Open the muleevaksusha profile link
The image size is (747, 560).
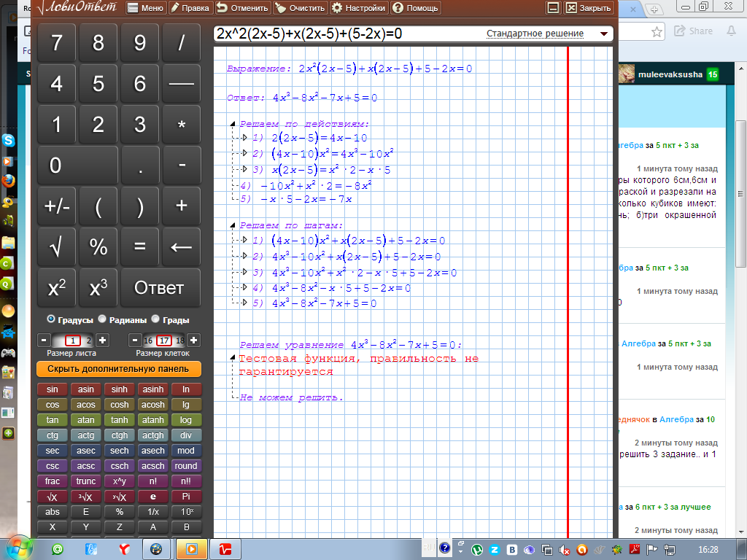click(x=670, y=74)
